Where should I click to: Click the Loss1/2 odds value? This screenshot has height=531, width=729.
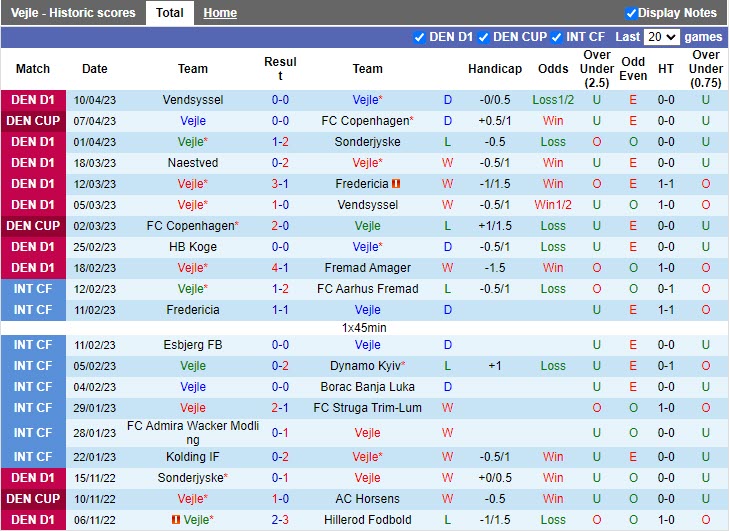click(x=553, y=100)
